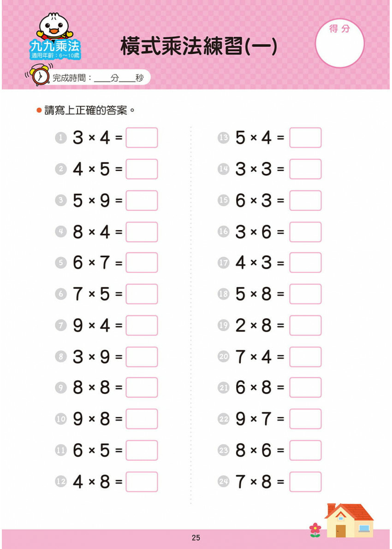Click the page number 25
Viewport: 392px width, 549px height.
pyautogui.click(x=196, y=537)
